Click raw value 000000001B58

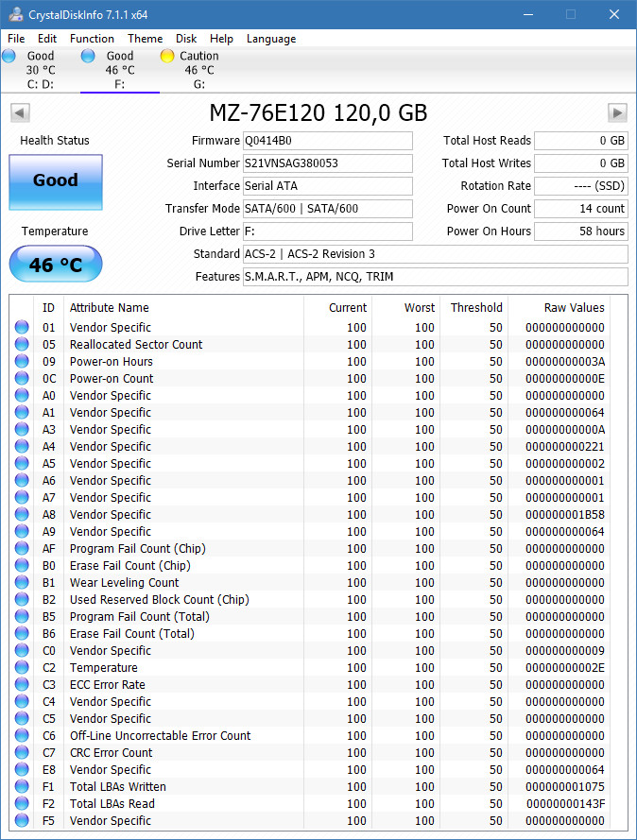[x=564, y=514]
